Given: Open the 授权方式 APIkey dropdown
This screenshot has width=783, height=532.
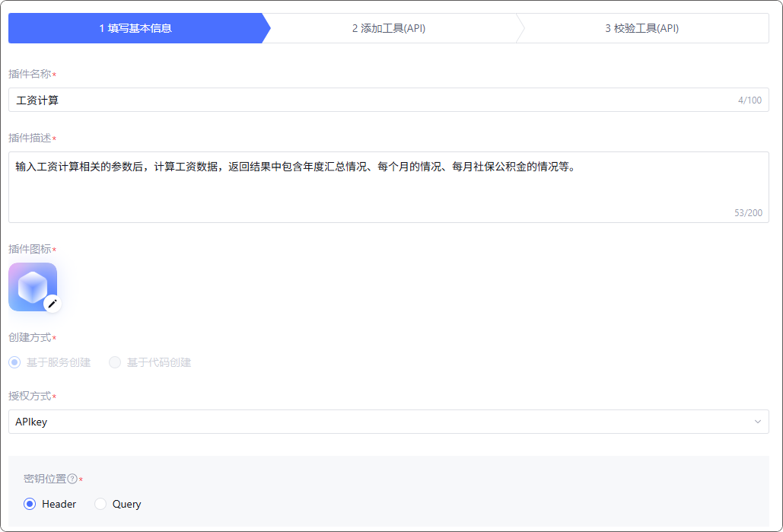Looking at the screenshot, I should click(x=380, y=422).
